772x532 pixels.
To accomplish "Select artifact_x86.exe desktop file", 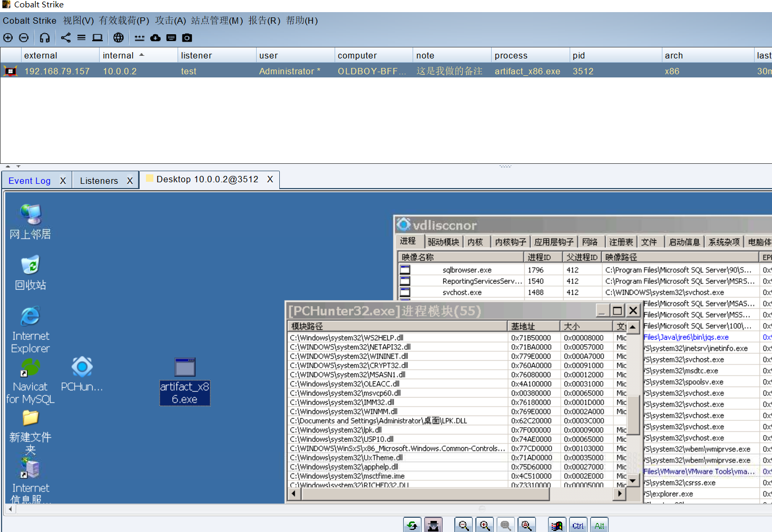I will (184, 381).
